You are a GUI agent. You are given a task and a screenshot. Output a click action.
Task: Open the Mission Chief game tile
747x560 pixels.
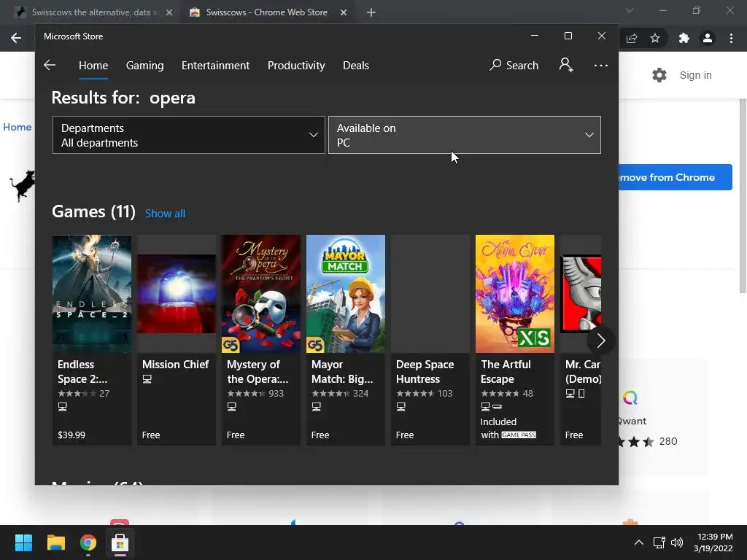[x=177, y=340]
